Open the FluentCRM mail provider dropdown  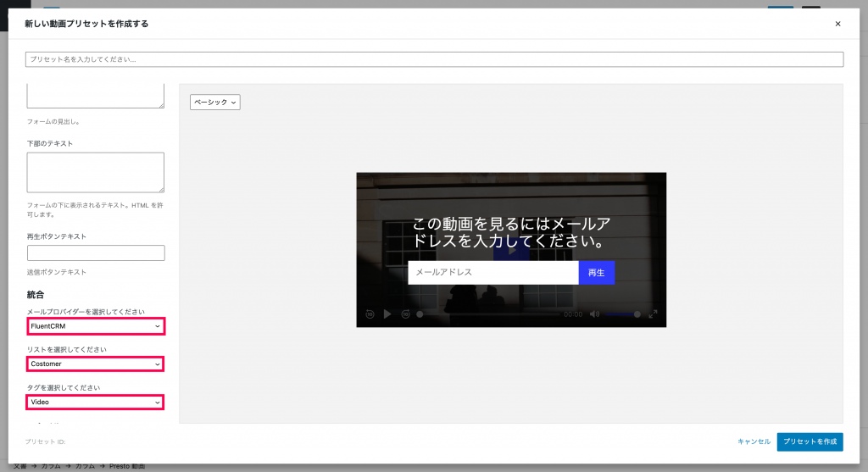95,326
